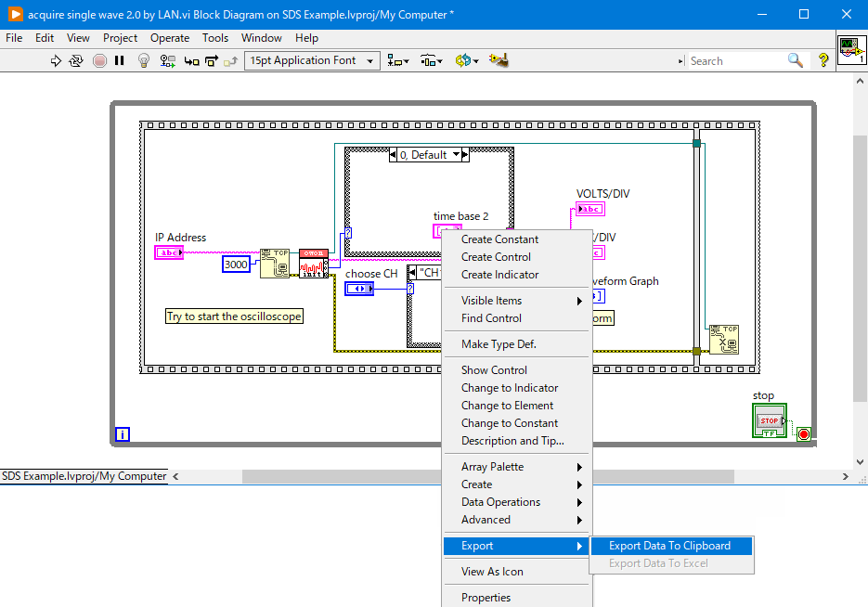Click Export Data To Clipboard

(x=671, y=546)
